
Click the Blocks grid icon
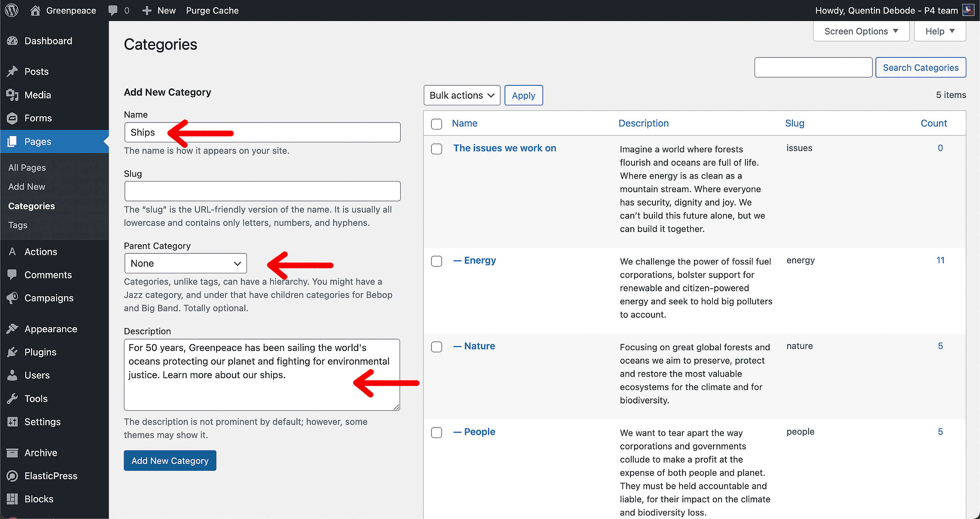point(12,499)
